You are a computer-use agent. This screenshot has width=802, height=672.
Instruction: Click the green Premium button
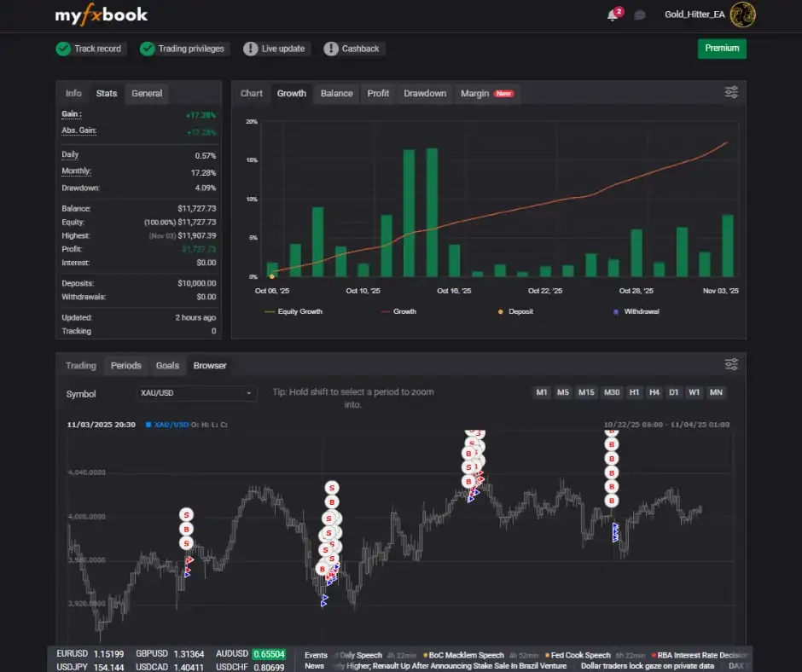[722, 49]
